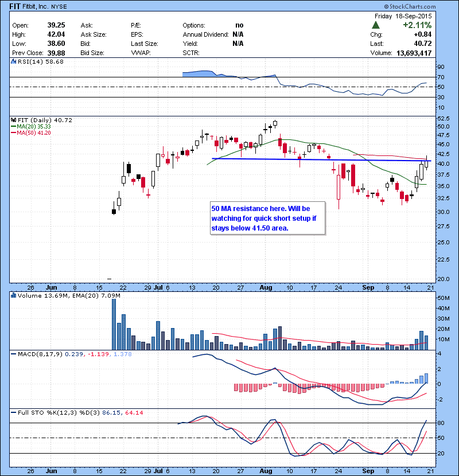Click the 47.5 price axis label
This screenshot has height=476, width=459.
coord(443,135)
